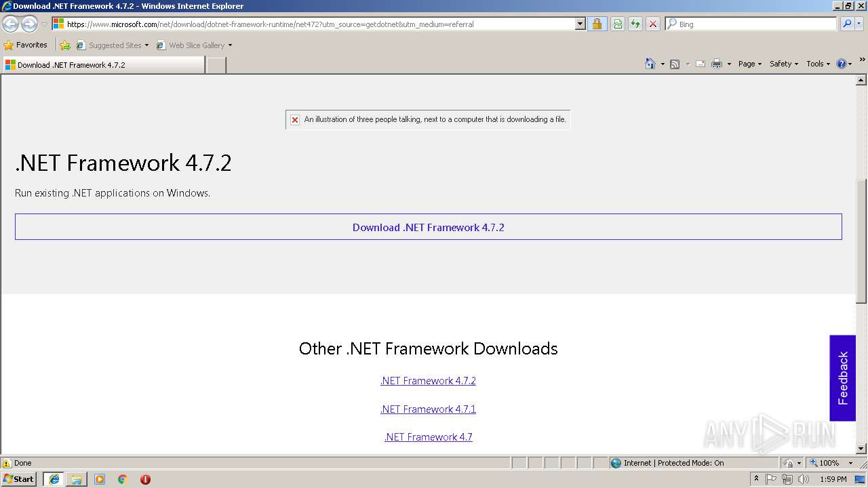The height and width of the screenshot is (488, 868).
Task: Click the Read Mail icon
Action: pyautogui.click(x=701, y=64)
